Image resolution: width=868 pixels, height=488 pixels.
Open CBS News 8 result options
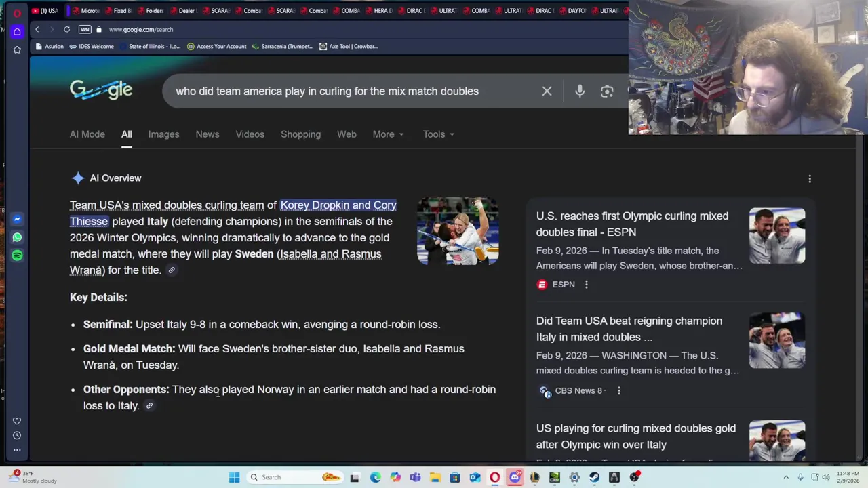[x=618, y=390]
